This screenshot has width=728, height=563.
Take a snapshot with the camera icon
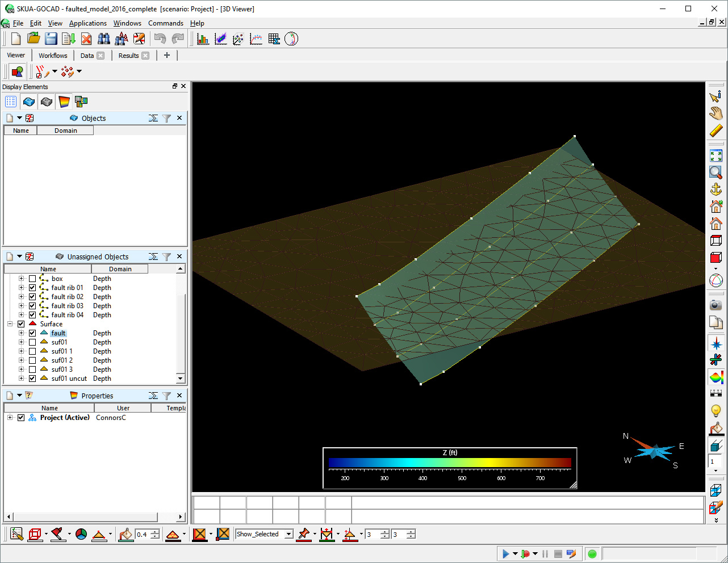coord(716,305)
